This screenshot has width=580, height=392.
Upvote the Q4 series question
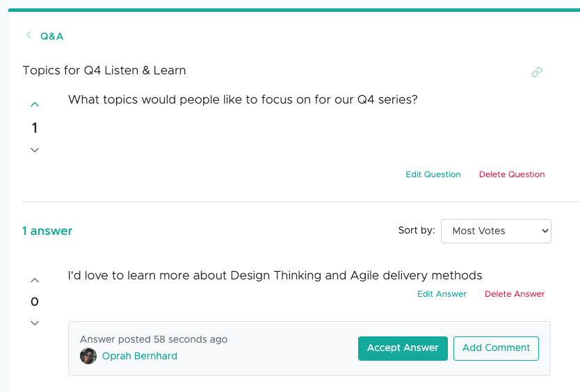35,105
